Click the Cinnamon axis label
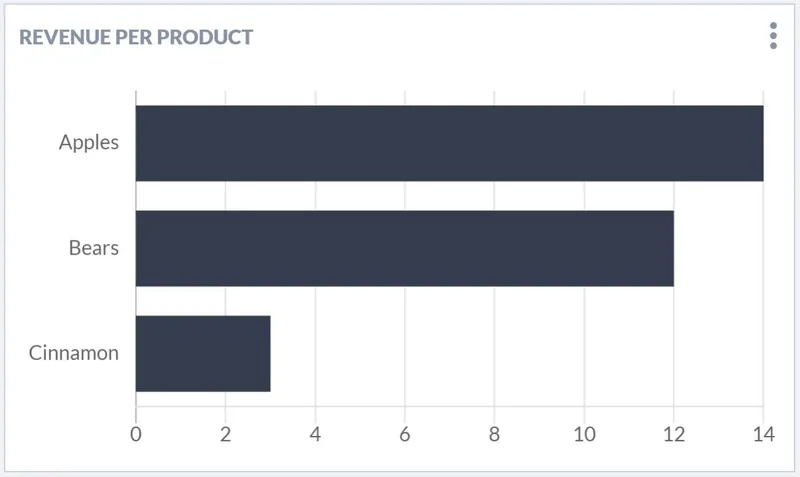The height and width of the screenshot is (477, 800). pos(73,353)
